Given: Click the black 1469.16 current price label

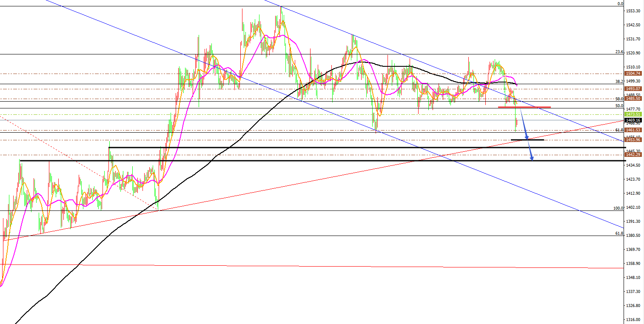Looking at the screenshot, I should pos(633,120).
